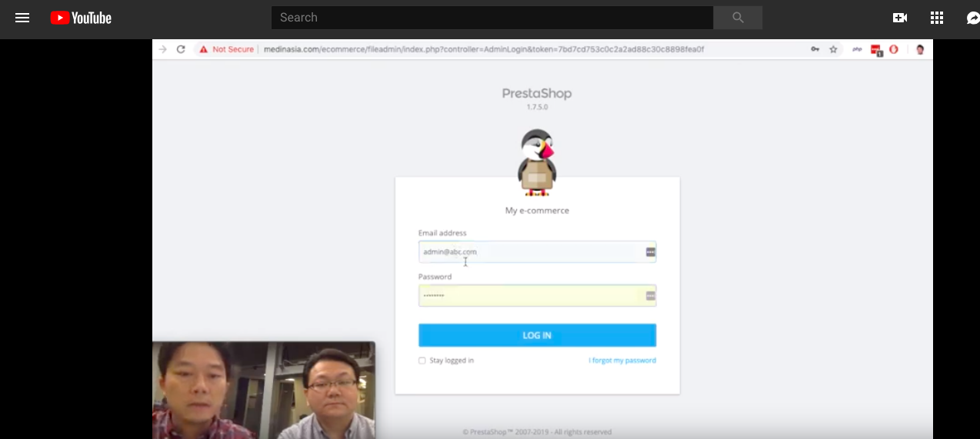This screenshot has width=980, height=439.
Task: Click into the Password field
Action: click(x=537, y=295)
